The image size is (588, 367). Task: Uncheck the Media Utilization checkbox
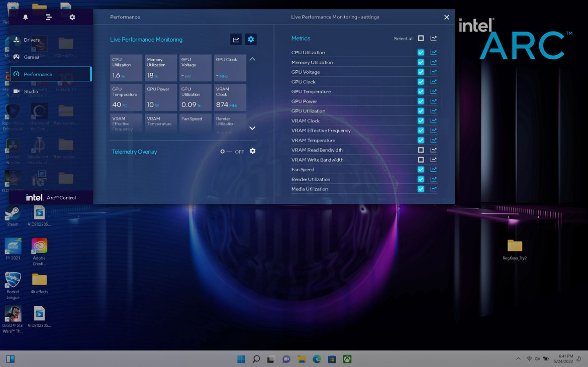(x=421, y=189)
